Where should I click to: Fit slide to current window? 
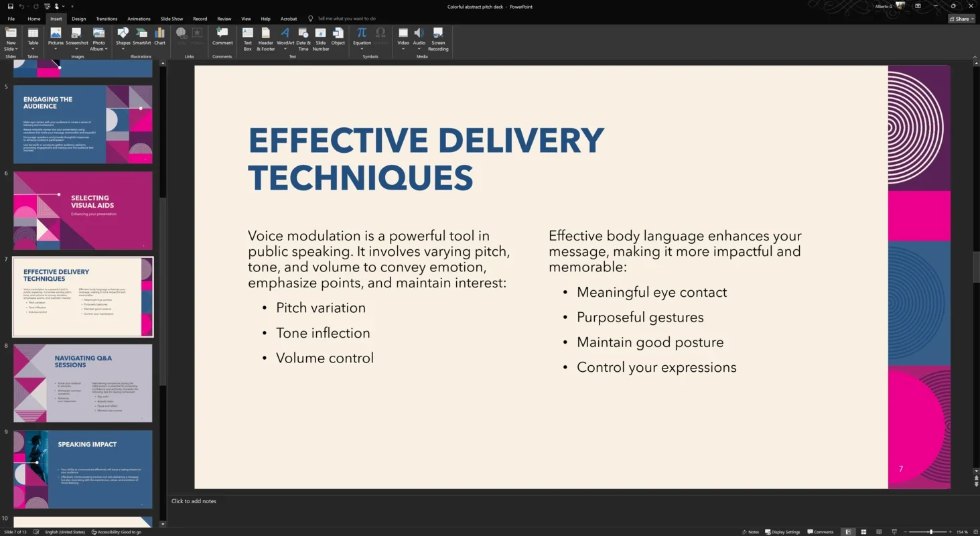point(975,532)
